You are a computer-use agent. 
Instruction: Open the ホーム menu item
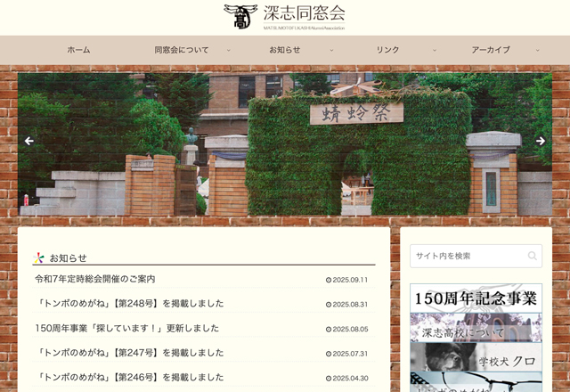(x=78, y=50)
